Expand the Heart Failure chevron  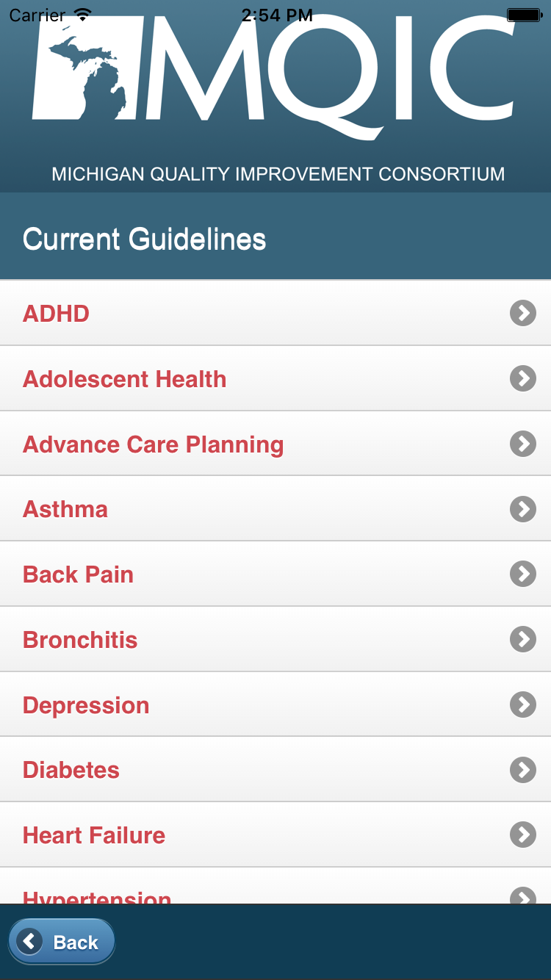pos(522,835)
